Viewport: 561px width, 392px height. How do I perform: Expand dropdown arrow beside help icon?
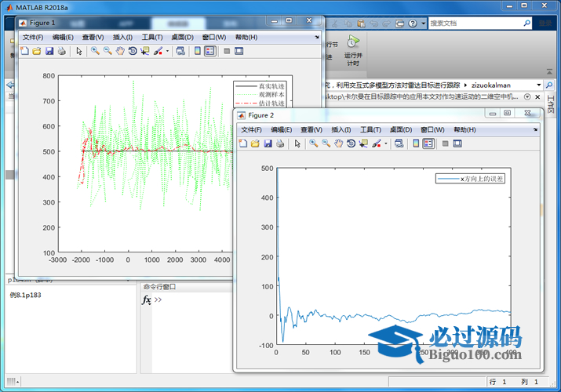tap(423, 24)
